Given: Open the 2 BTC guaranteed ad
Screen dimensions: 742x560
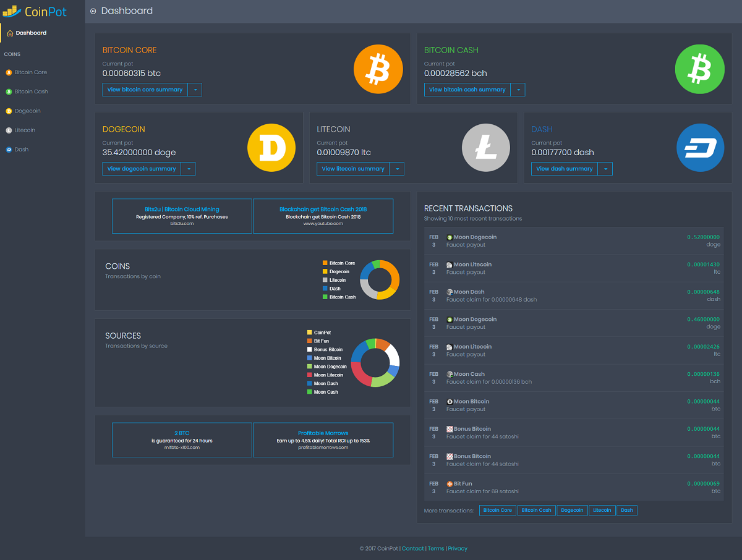Looking at the screenshot, I should tap(182, 440).
